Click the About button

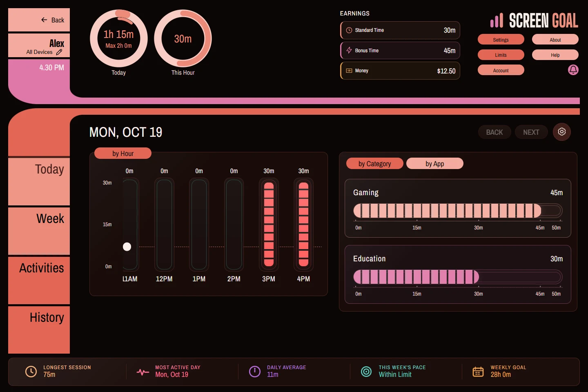coord(555,40)
